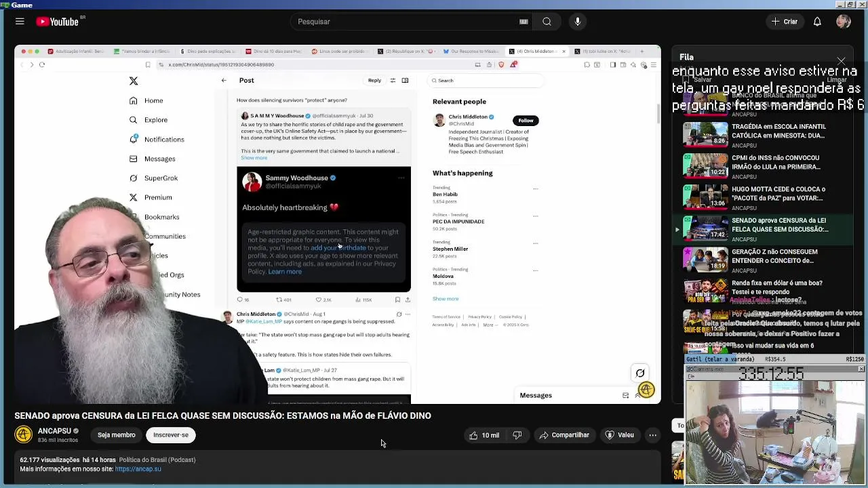Close the webcam overlay window
The height and width of the screenshot is (488, 868).
pos(861,369)
